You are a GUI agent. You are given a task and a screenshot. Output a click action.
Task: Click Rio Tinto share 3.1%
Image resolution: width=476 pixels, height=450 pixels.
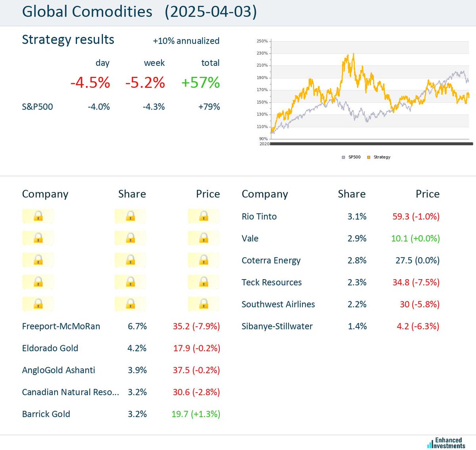(357, 216)
